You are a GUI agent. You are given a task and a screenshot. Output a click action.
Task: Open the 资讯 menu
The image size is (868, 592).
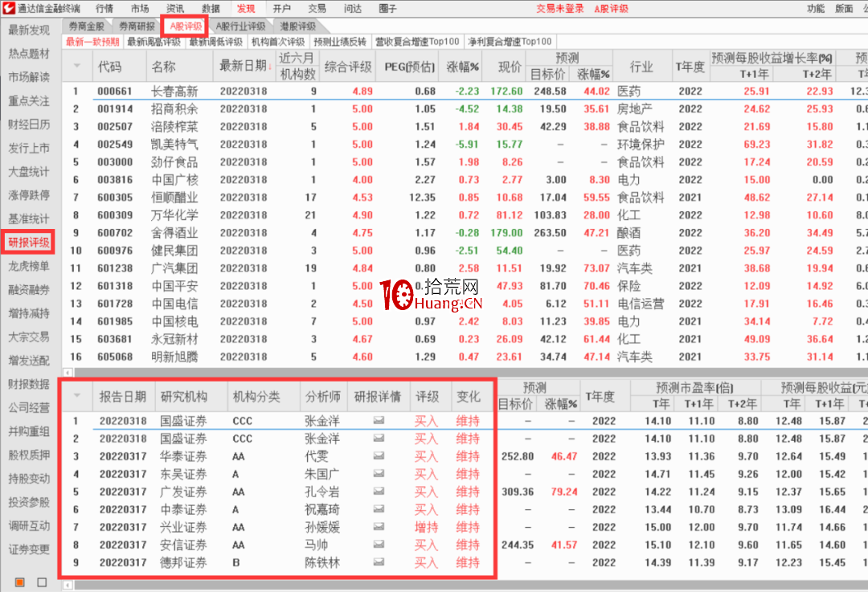pos(175,8)
